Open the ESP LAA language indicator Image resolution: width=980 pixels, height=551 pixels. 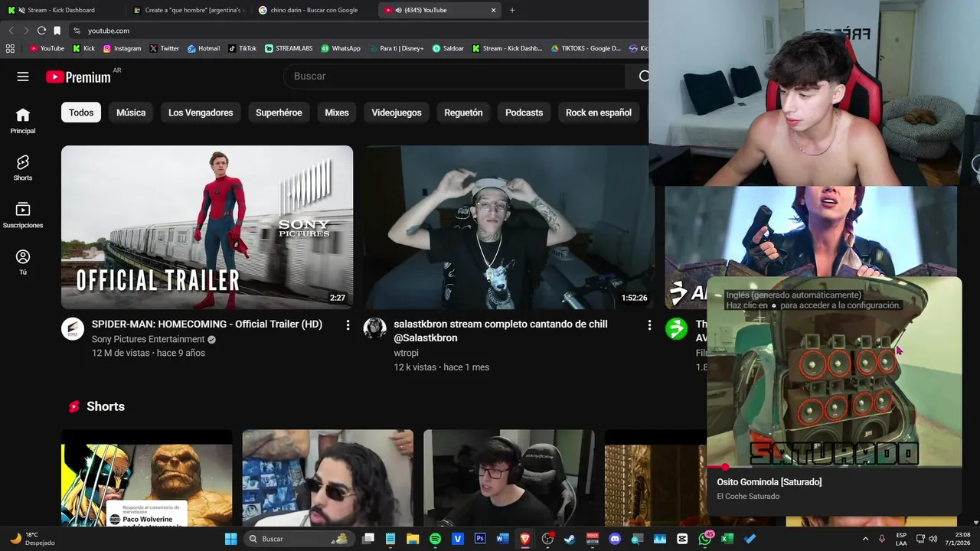click(x=902, y=539)
